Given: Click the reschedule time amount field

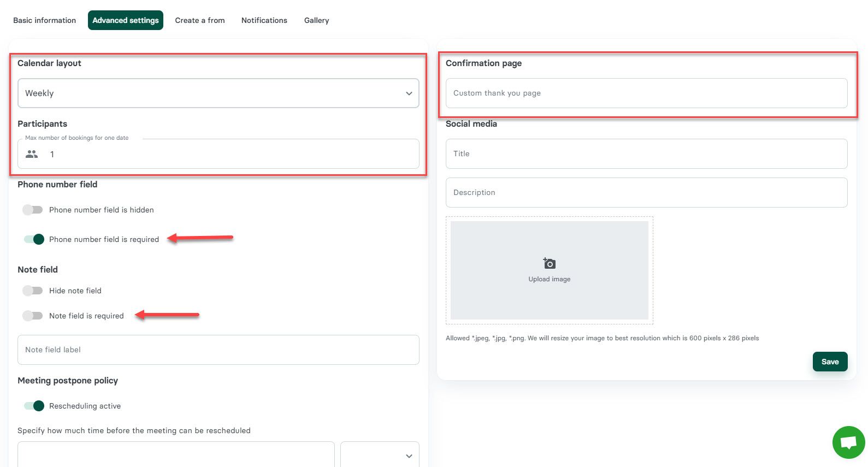Looking at the screenshot, I should point(176,456).
